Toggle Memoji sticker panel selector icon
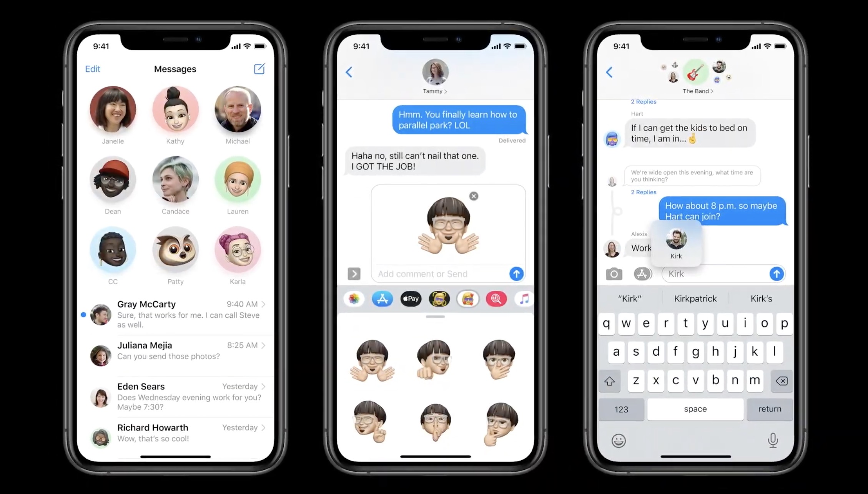The width and height of the screenshot is (868, 494). (467, 298)
